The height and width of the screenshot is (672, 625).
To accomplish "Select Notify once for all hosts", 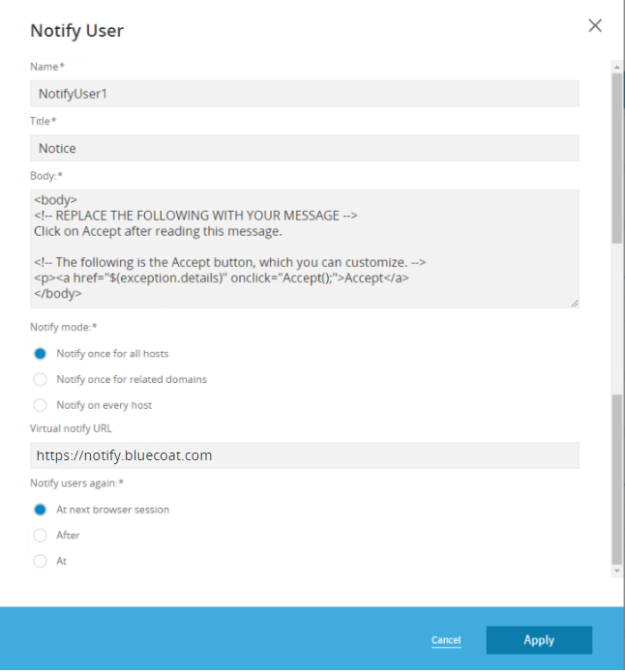I will pos(41,354).
